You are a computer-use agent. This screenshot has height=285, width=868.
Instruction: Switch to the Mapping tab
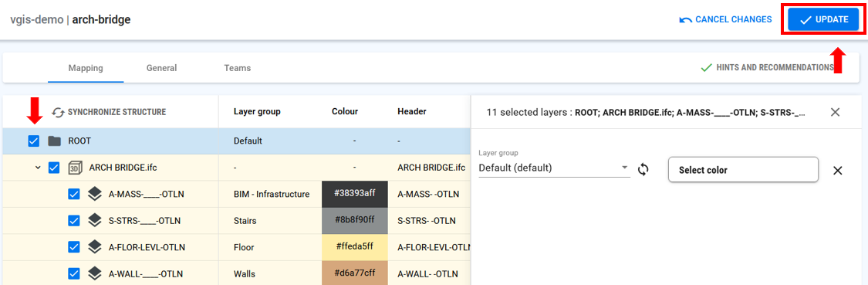[85, 68]
